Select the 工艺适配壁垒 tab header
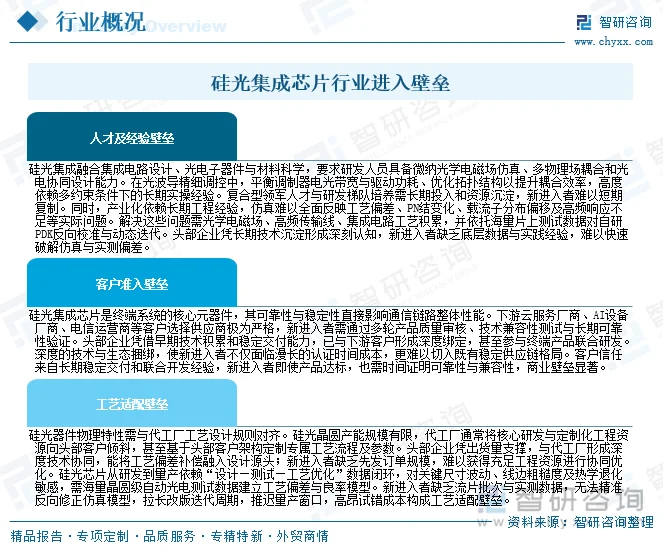This screenshot has height=549, width=663. tap(132, 403)
